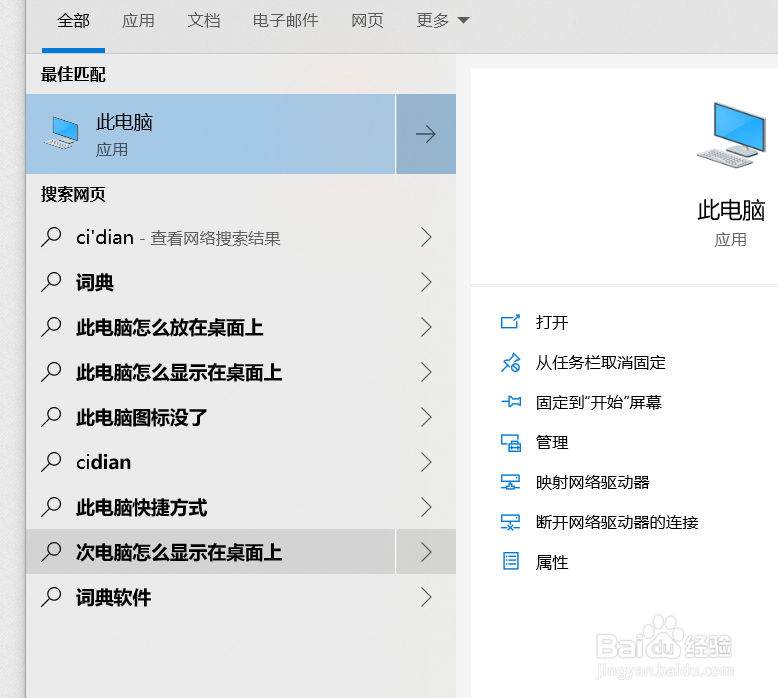The image size is (778, 698).
Task: Click magnifier icon beside 此电脑怎么放在桌面上
Action: (x=51, y=327)
